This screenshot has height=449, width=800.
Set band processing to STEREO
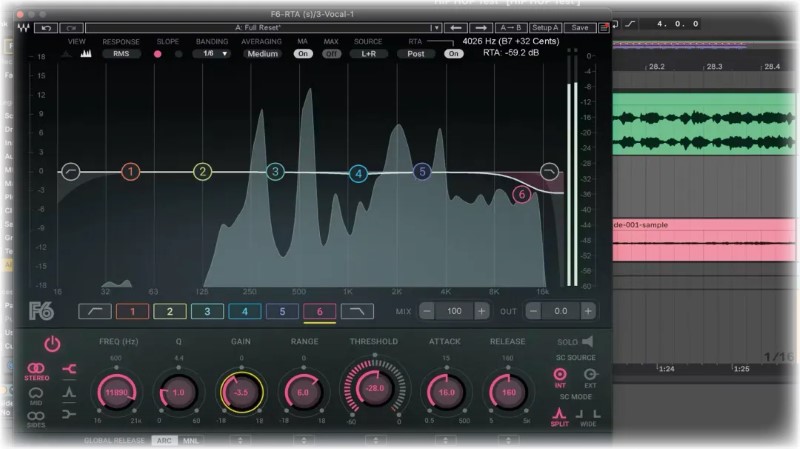click(36, 372)
